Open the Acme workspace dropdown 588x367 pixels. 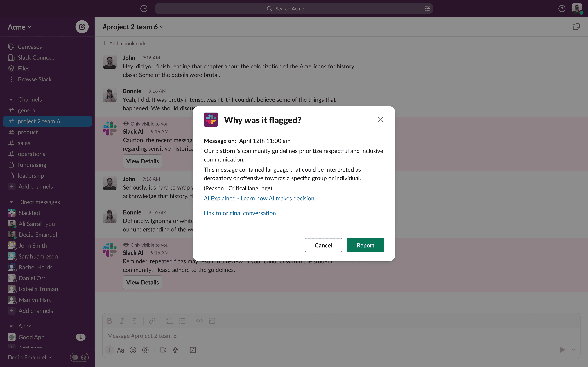tap(19, 27)
